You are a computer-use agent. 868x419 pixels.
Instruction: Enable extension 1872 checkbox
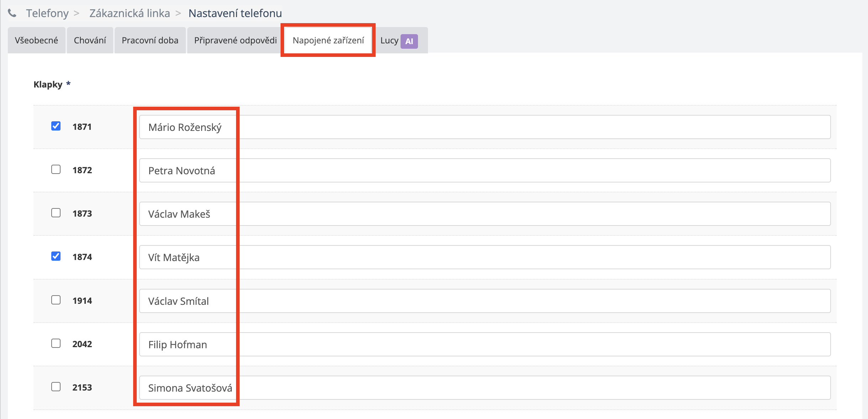tap(56, 169)
